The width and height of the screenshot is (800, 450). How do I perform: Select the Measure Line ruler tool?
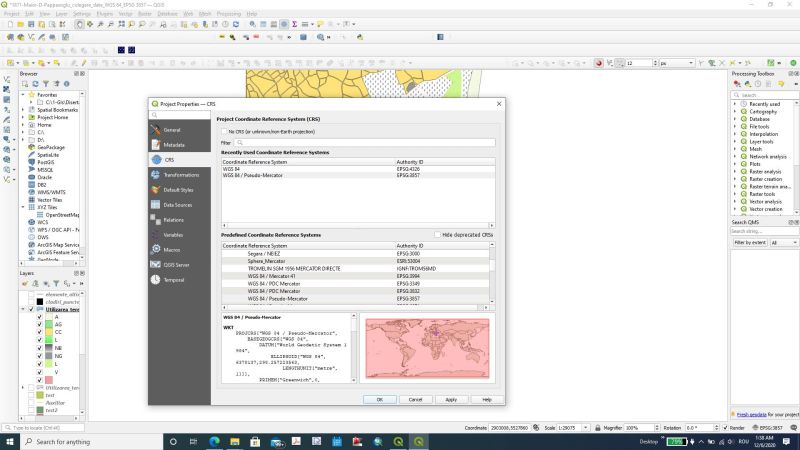(x=305, y=24)
